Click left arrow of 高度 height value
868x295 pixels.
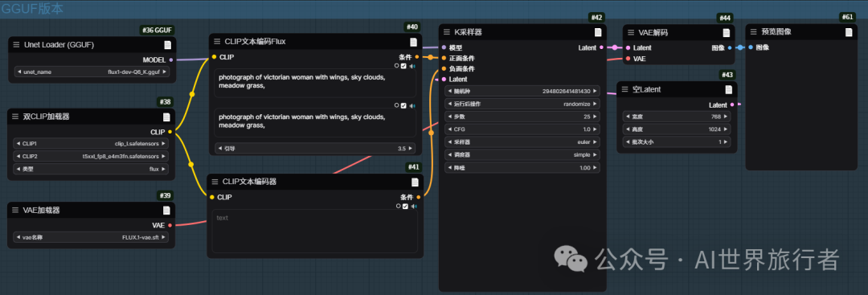coord(627,129)
